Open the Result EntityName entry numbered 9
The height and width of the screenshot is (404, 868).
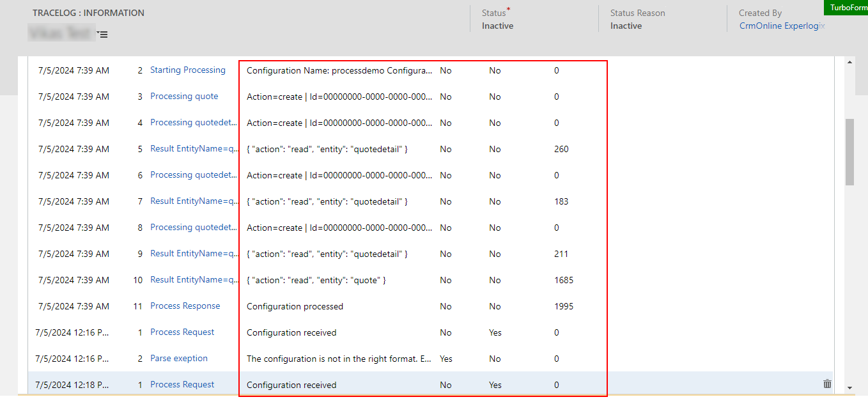195,254
